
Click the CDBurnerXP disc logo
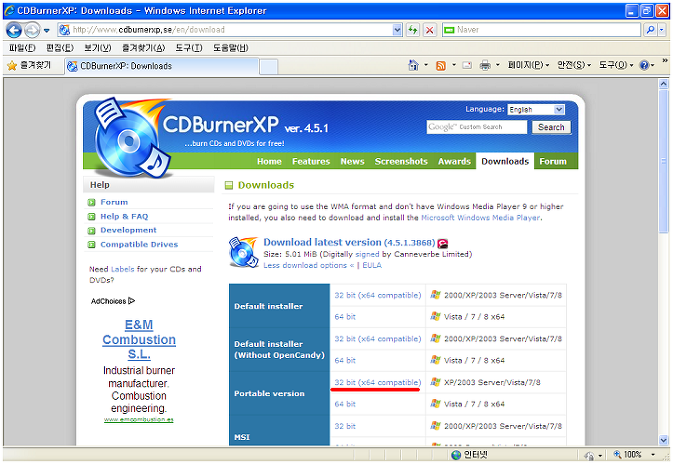131,138
